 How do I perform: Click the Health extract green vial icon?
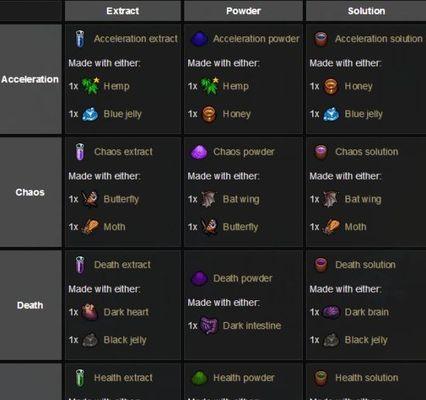80,378
